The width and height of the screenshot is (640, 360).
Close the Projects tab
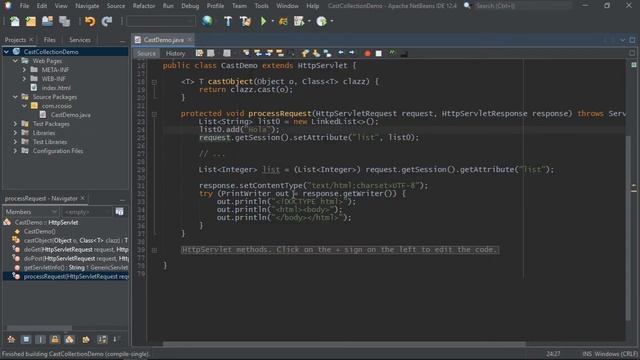coord(31,40)
